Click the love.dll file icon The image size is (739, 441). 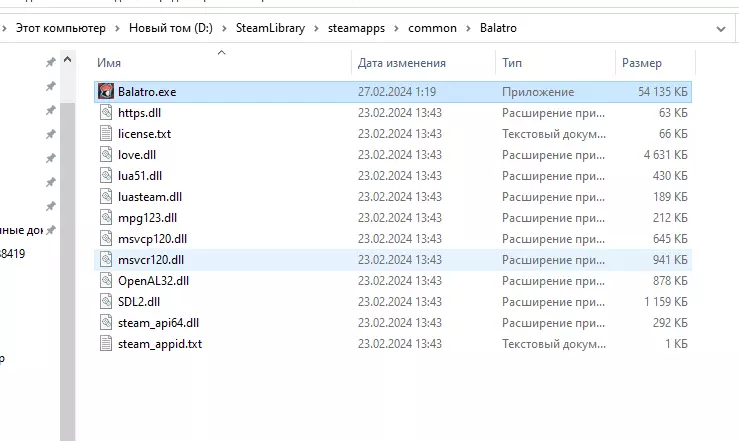[106, 155]
